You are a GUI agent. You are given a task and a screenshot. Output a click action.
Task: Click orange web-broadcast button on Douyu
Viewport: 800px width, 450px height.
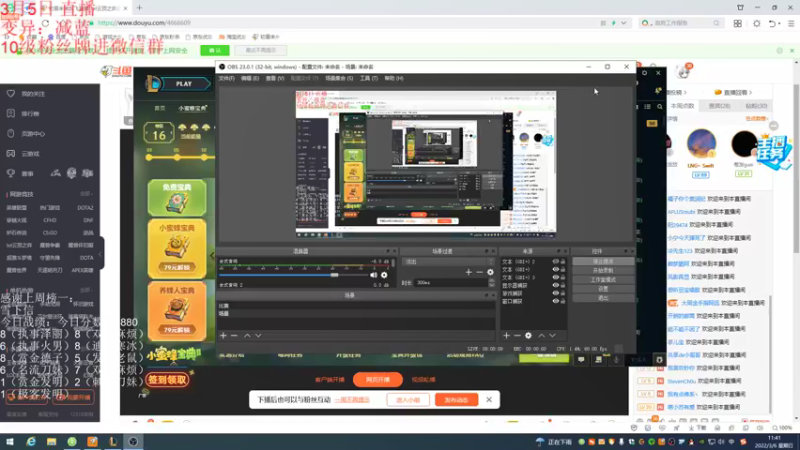coord(378,380)
